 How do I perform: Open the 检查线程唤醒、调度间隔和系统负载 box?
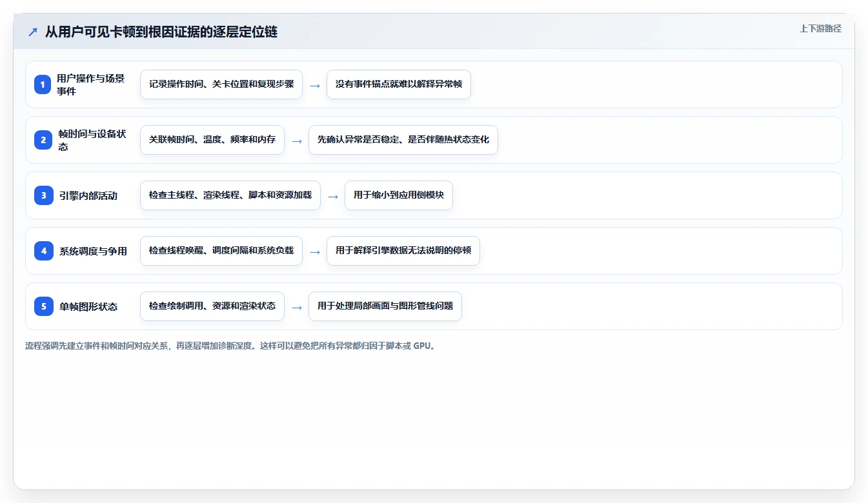221,251
